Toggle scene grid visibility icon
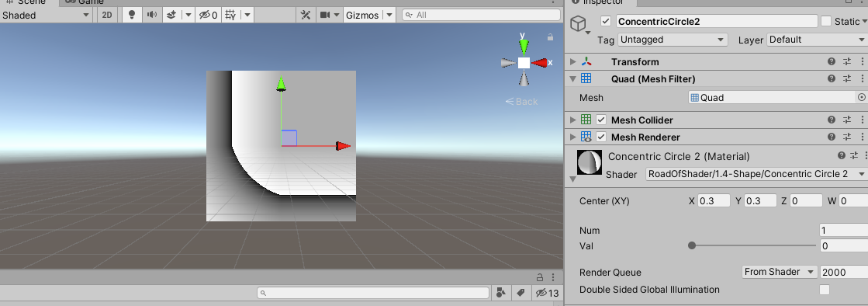 pyautogui.click(x=230, y=15)
